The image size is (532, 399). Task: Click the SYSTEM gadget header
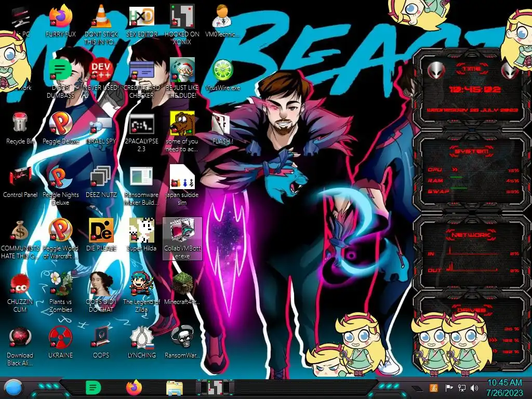pyautogui.click(x=472, y=151)
